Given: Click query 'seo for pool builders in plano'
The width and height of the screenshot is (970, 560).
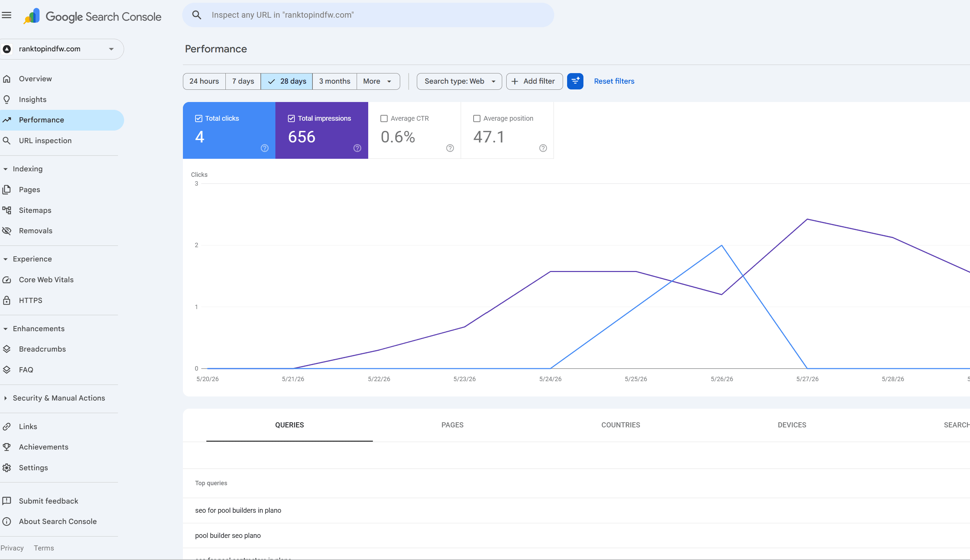Looking at the screenshot, I should click(x=238, y=510).
